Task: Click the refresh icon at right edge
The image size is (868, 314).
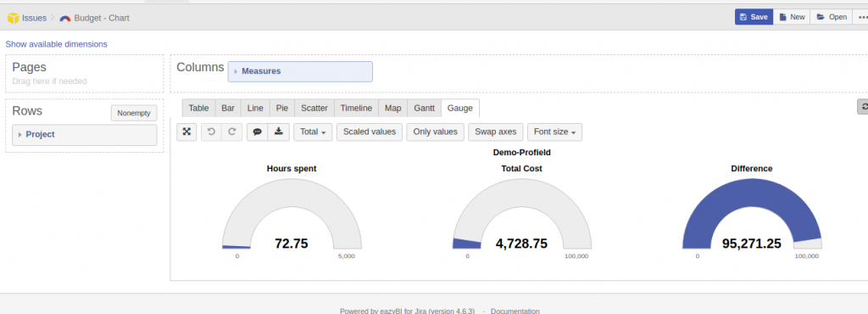Action: click(863, 107)
